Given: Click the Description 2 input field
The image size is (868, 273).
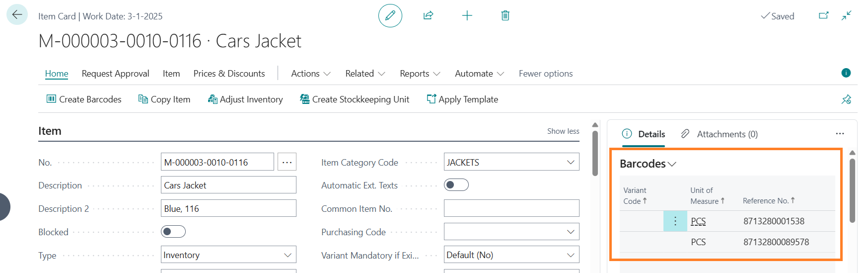Looking at the screenshot, I should 228,208.
